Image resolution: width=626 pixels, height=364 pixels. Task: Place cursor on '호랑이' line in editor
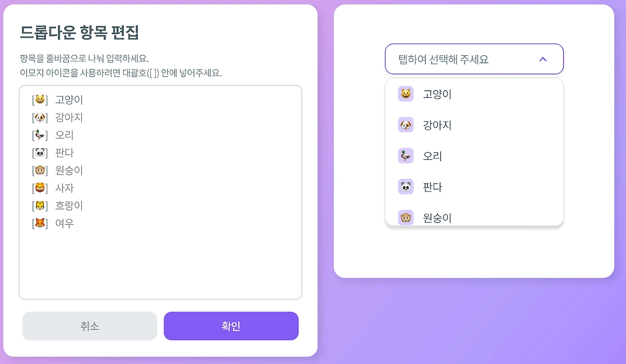tap(69, 206)
